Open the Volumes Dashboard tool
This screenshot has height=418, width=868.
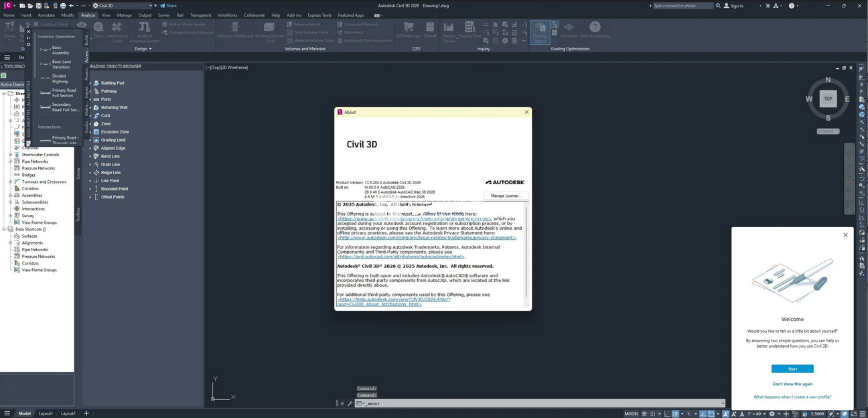point(234,31)
